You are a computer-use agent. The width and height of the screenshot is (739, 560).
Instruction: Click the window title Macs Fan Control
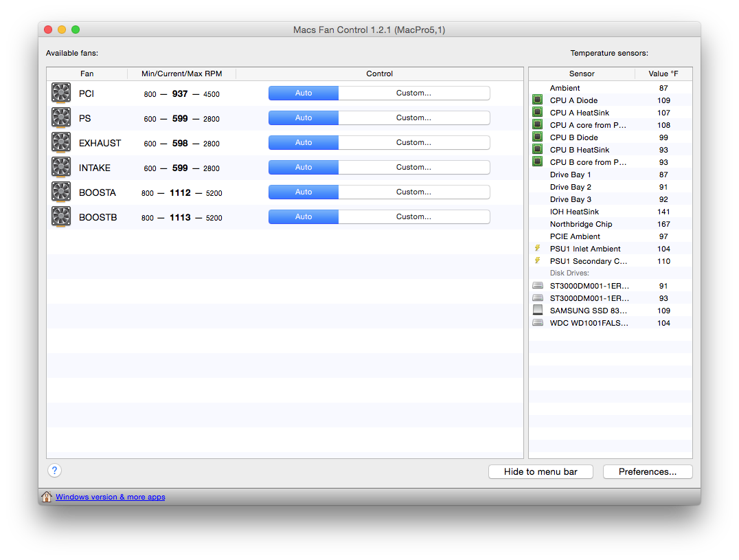click(369, 30)
